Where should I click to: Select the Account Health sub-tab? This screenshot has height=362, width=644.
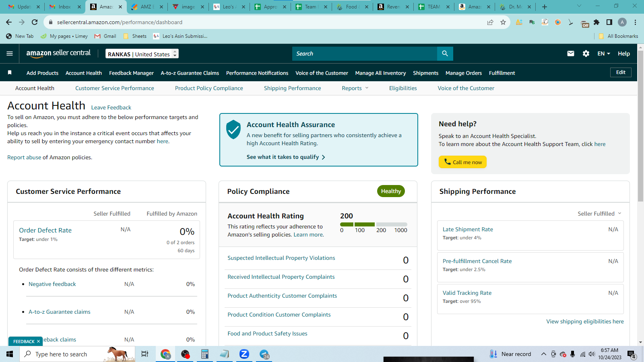35,88
